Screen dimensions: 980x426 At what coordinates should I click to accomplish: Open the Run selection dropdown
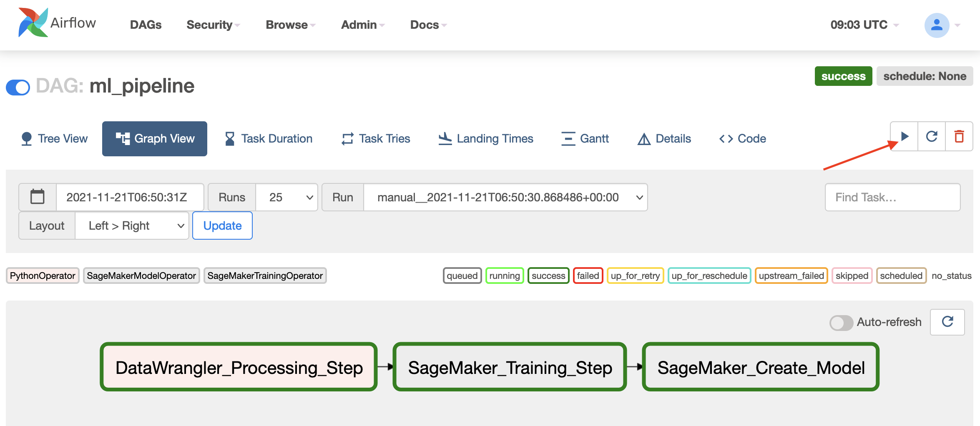(505, 197)
